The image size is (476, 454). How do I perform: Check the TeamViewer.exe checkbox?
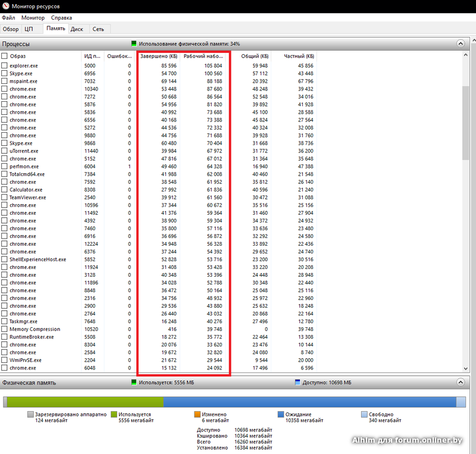click(4, 198)
